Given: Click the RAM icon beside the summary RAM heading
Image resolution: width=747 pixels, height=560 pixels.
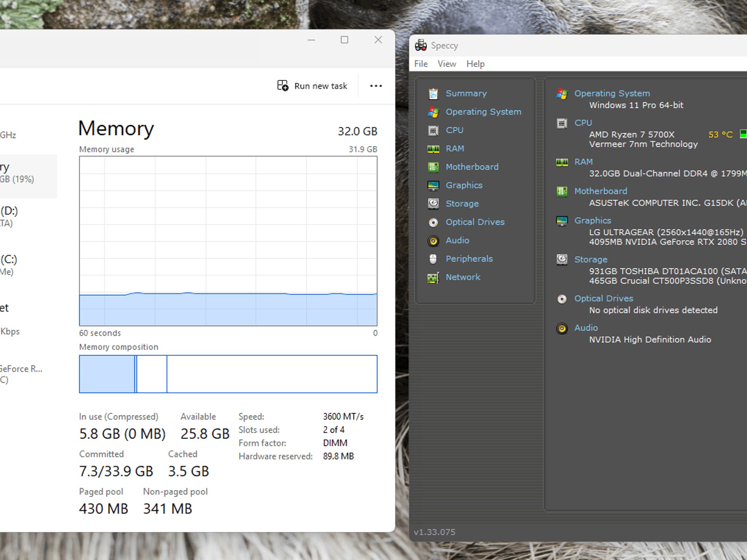Looking at the screenshot, I should (562, 162).
